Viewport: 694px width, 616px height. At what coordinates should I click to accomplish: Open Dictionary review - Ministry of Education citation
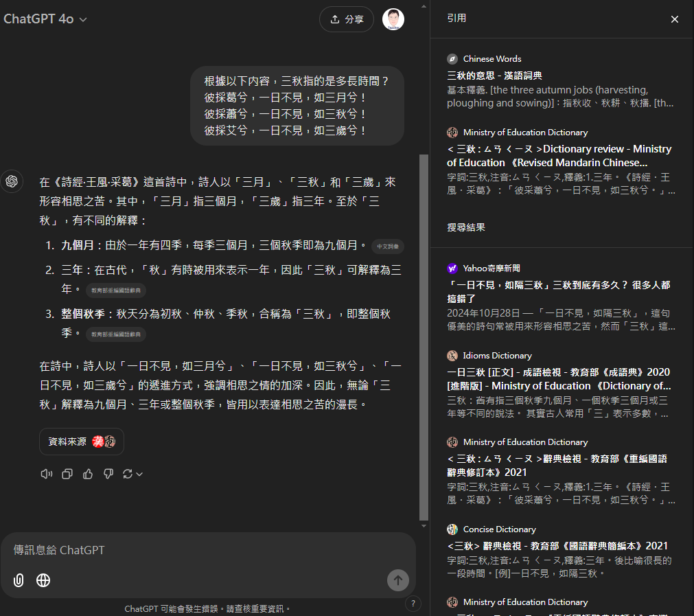[x=559, y=155]
